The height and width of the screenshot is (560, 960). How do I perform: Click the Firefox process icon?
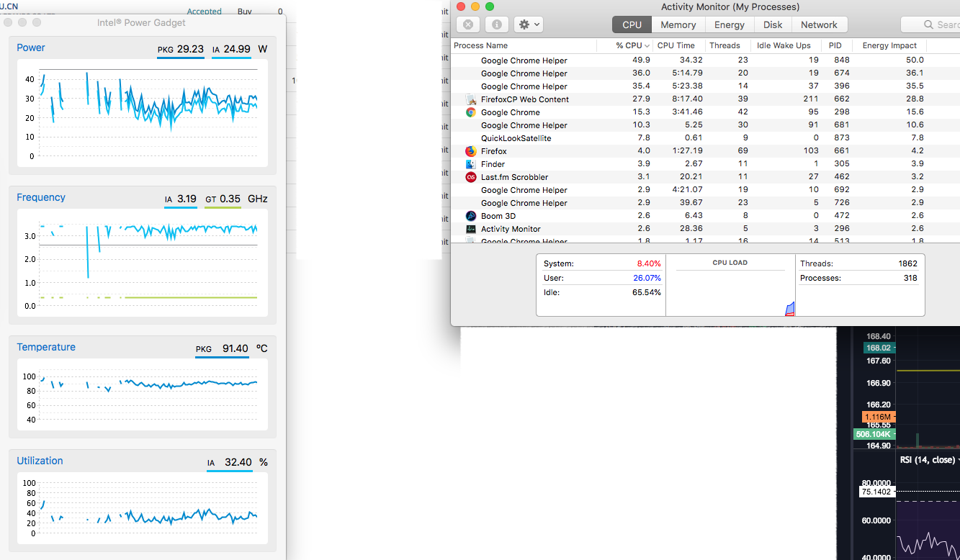tap(470, 151)
